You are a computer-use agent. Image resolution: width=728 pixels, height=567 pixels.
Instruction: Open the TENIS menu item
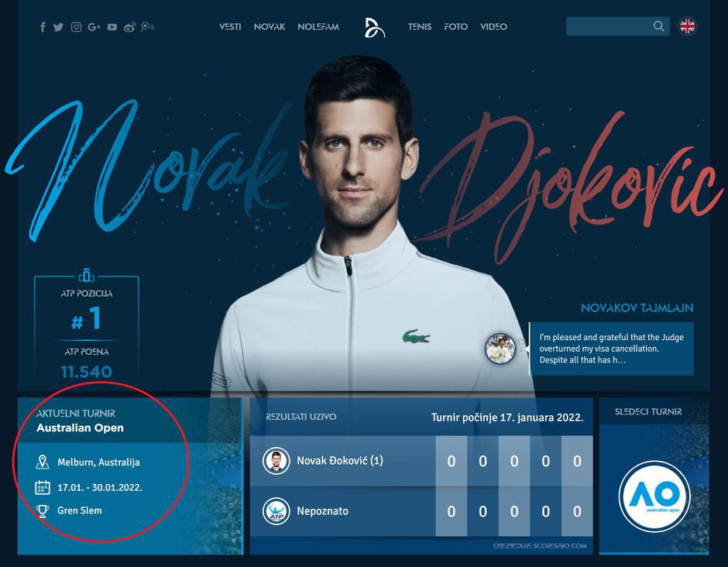tap(419, 26)
